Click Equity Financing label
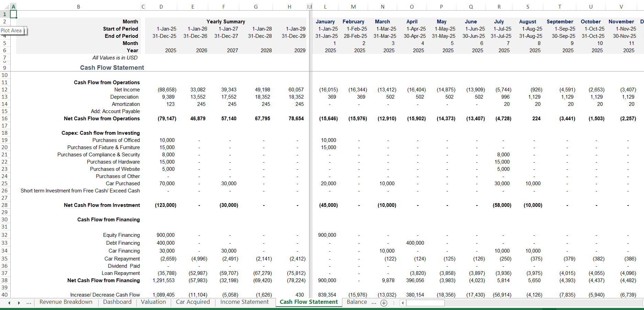 121,235
